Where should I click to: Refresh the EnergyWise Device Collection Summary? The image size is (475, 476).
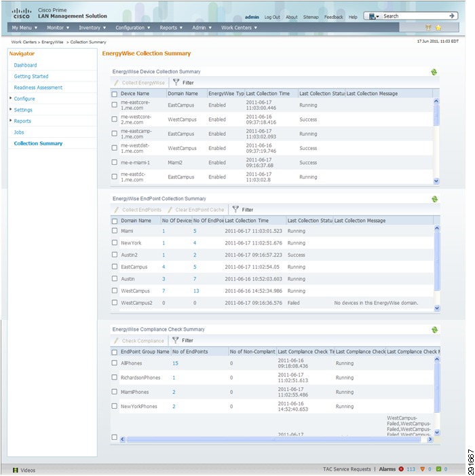[434, 72]
